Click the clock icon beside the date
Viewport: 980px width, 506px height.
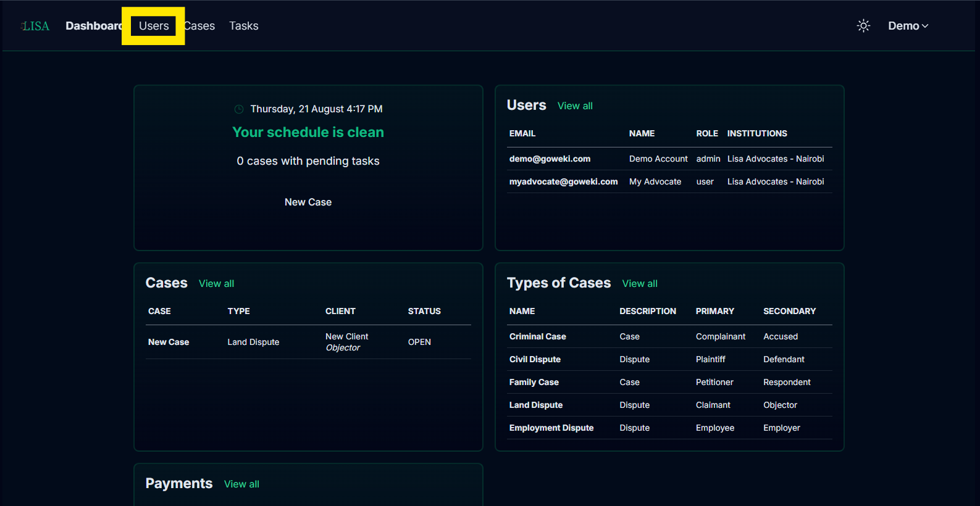239,109
